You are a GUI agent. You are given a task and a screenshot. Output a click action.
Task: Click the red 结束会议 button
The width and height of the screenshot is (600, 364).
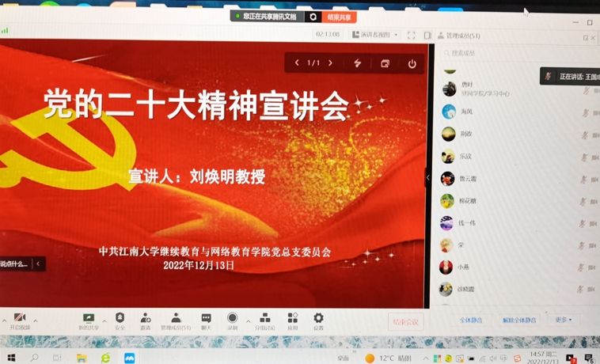(x=406, y=321)
